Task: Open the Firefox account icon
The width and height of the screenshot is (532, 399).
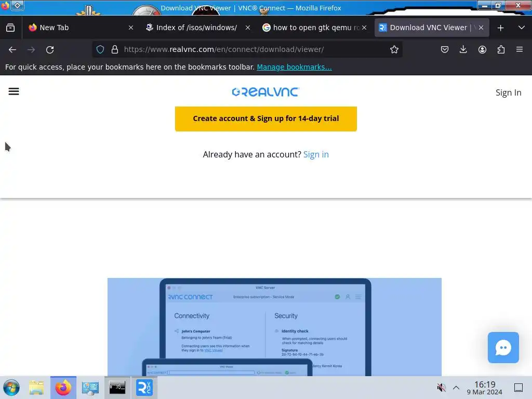Action: 482,49
